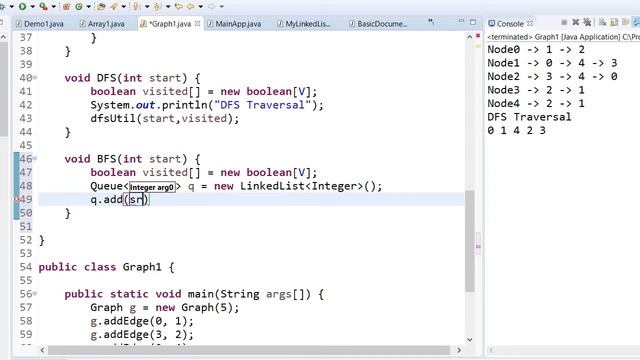Click the Previous Annotation toolbar icon
Viewport: 640px width, 360px height.
point(157,7)
